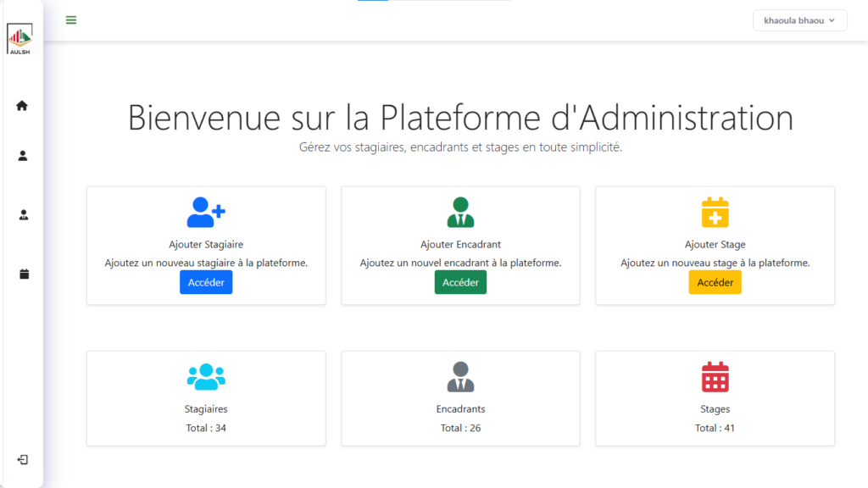This screenshot has width=868, height=488.
Task: Click the red Stages calendar icon
Action: pos(715,377)
